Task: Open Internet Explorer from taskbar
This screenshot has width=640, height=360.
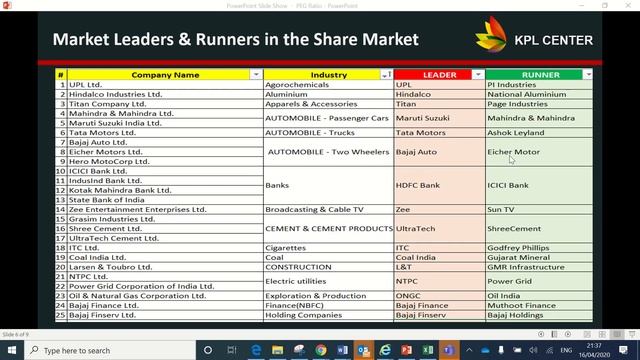Action: pyautogui.click(x=385, y=350)
